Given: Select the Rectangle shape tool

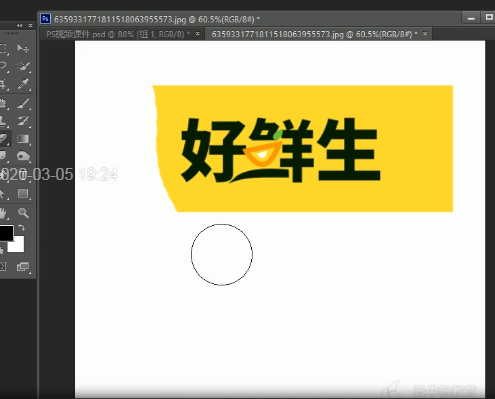Looking at the screenshot, I should click(x=23, y=194).
